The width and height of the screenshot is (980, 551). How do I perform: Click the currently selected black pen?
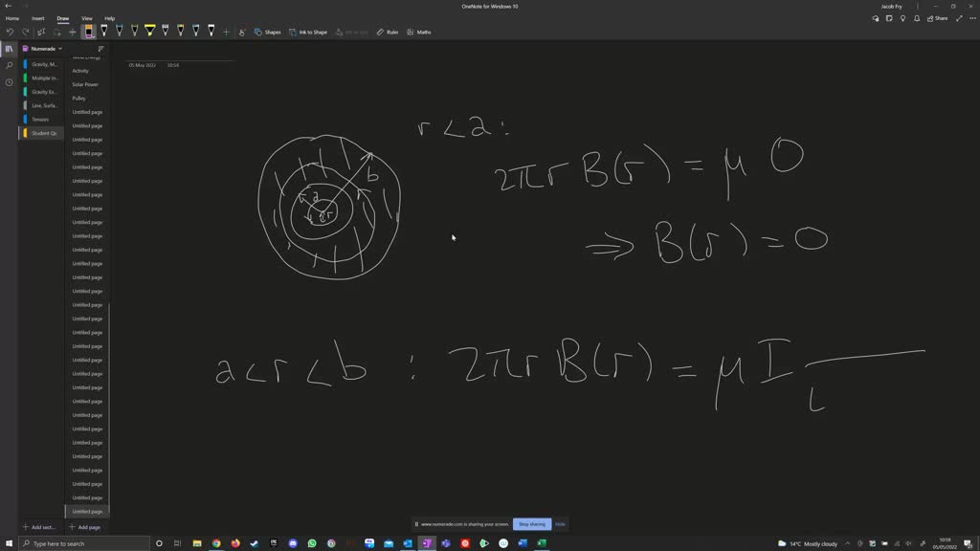pos(88,32)
